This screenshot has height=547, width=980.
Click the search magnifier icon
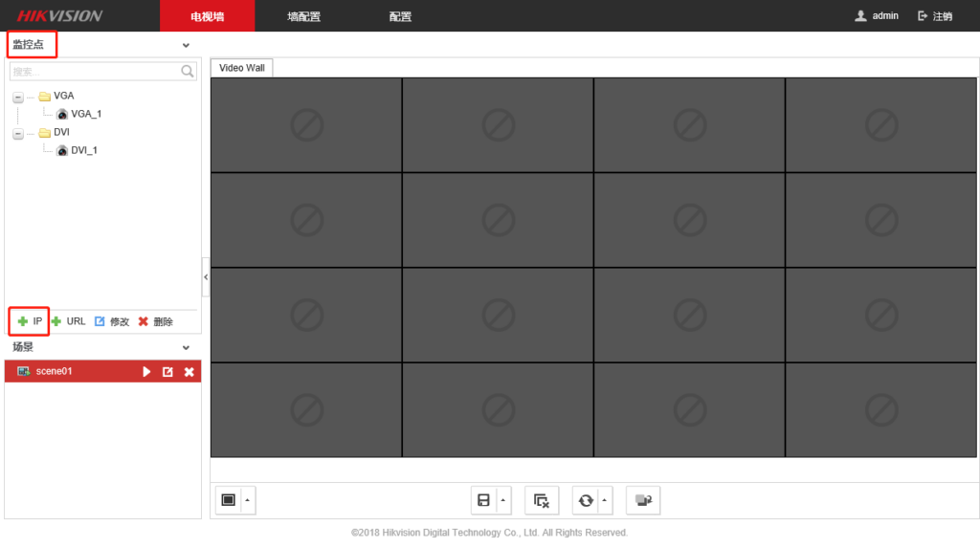(188, 72)
